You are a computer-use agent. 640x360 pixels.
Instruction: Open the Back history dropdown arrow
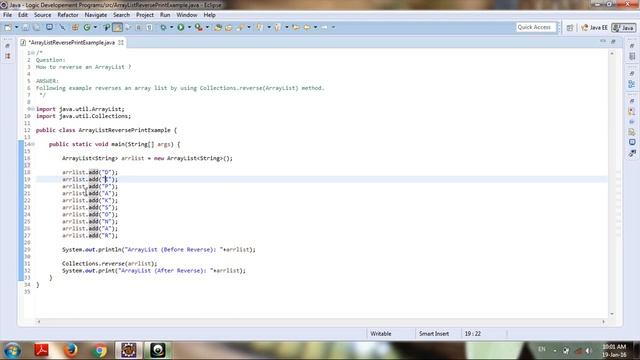tap(316, 27)
